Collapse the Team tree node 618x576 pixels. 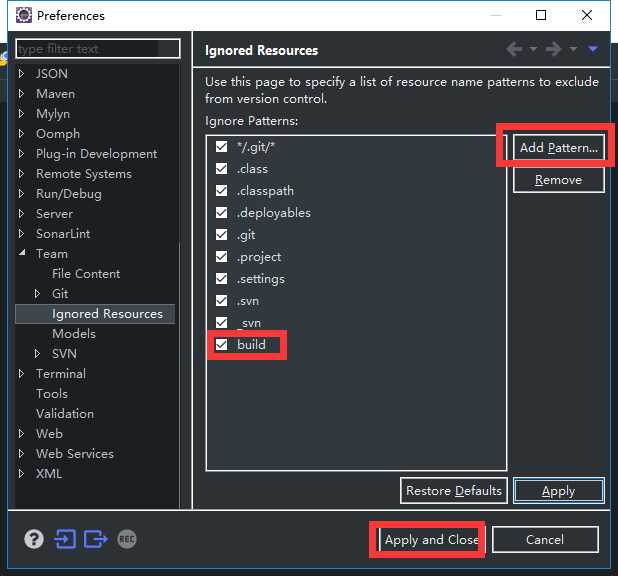click(x=22, y=252)
